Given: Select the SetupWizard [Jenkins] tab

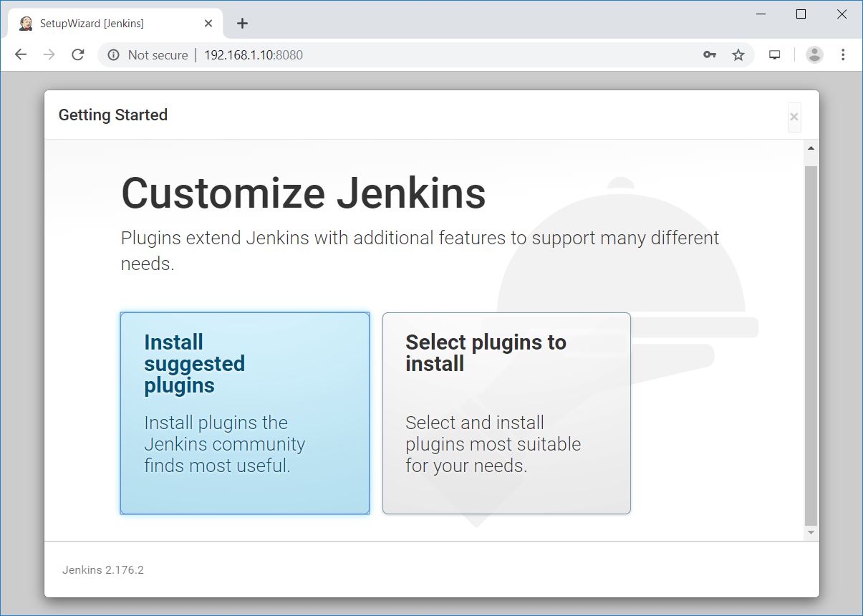Looking at the screenshot, I should pyautogui.click(x=115, y=24).
